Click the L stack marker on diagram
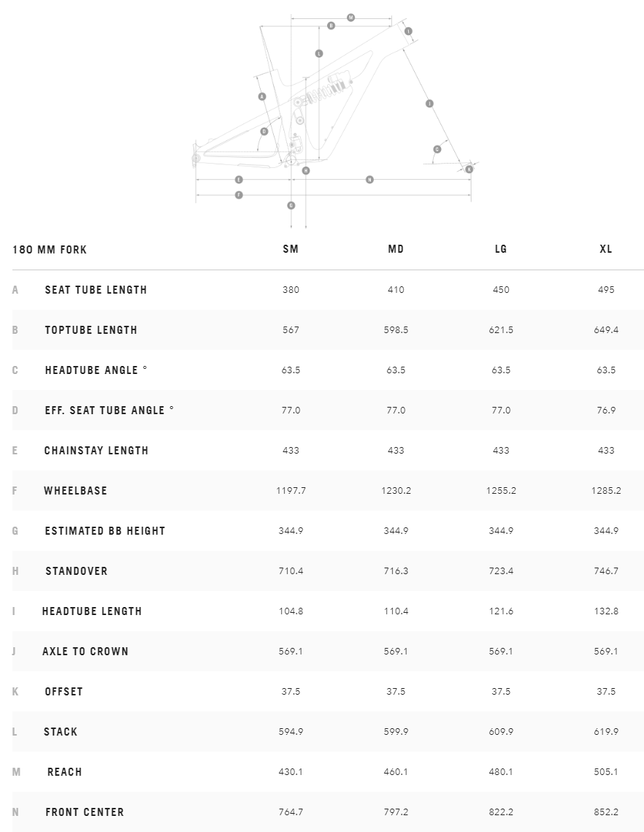Viewport: 644px width, 832px height. [x=319, y=53]
